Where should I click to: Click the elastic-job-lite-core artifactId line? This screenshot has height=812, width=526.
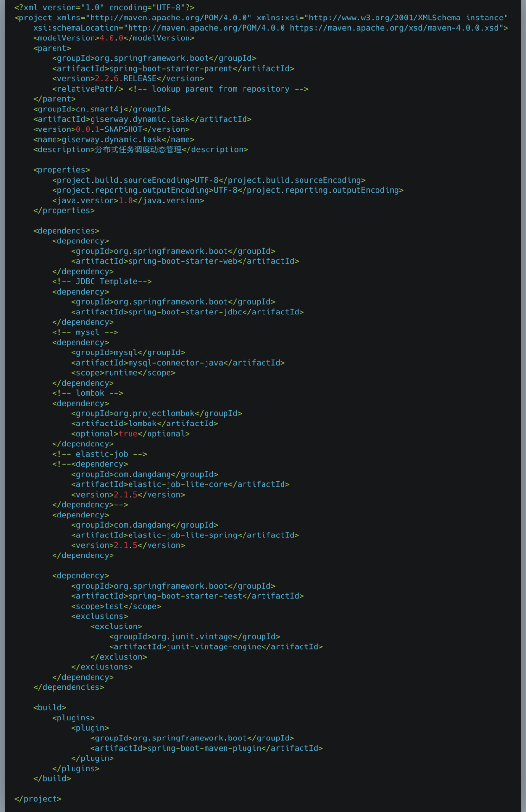point(180,484)
